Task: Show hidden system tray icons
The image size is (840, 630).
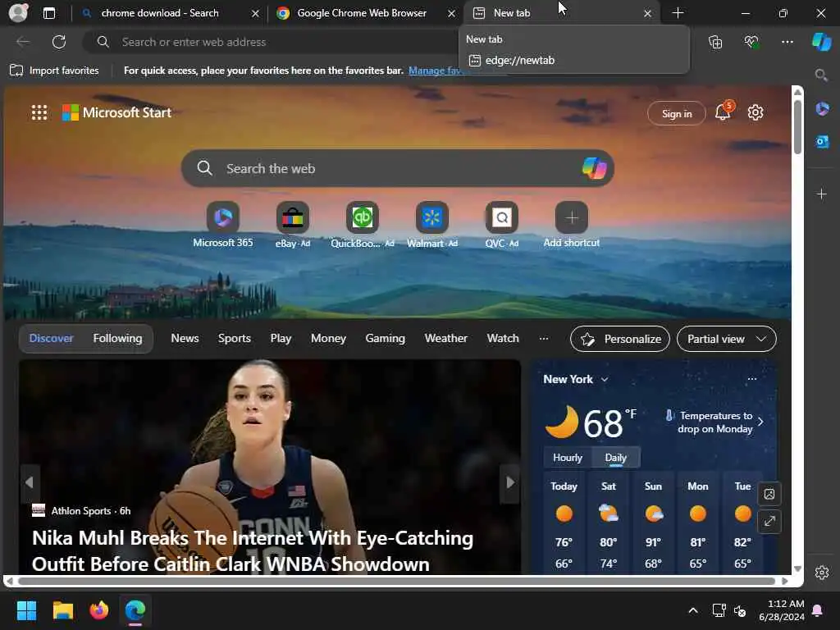Action: (x=692, y=610)
